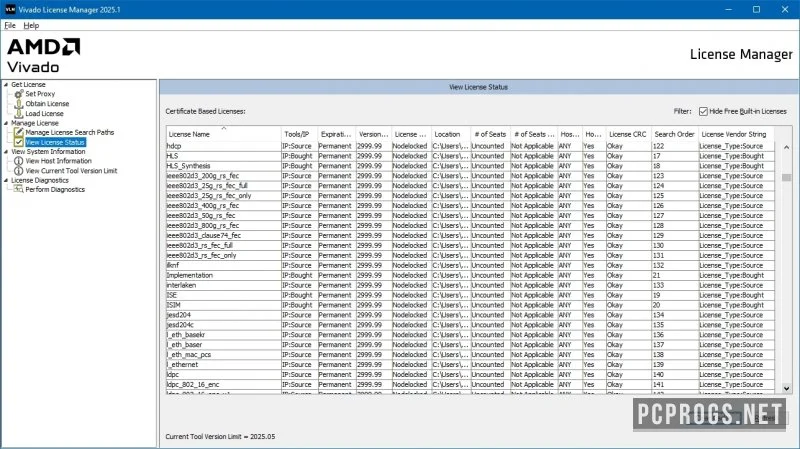The image size is (800, 449).
Task: Open the File menu
Action: [10, 25]
